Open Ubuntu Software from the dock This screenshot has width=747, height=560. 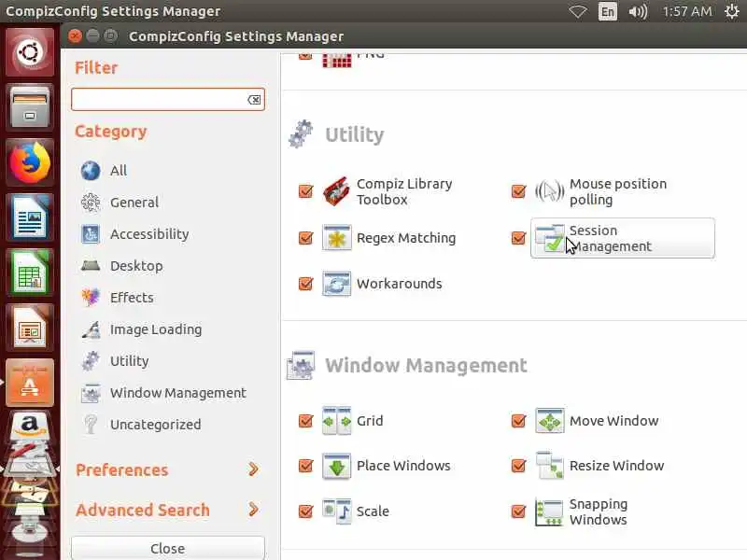(30, 383)
